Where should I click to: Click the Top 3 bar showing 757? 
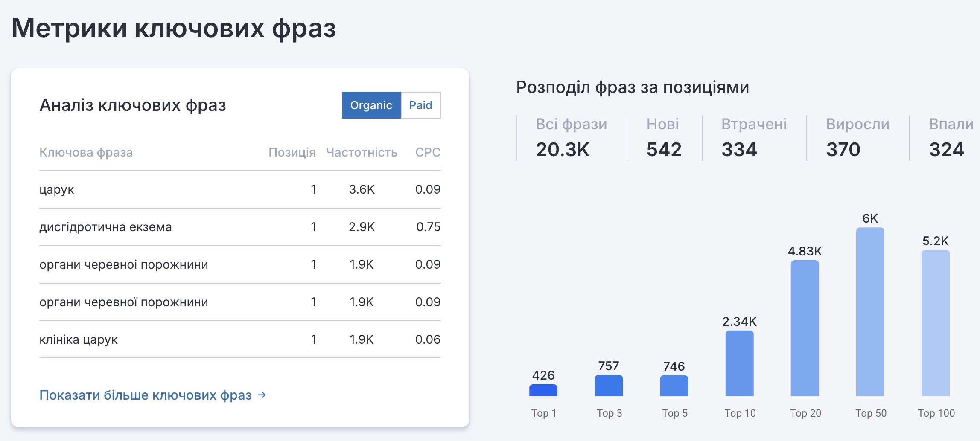[x=608, y=386]
